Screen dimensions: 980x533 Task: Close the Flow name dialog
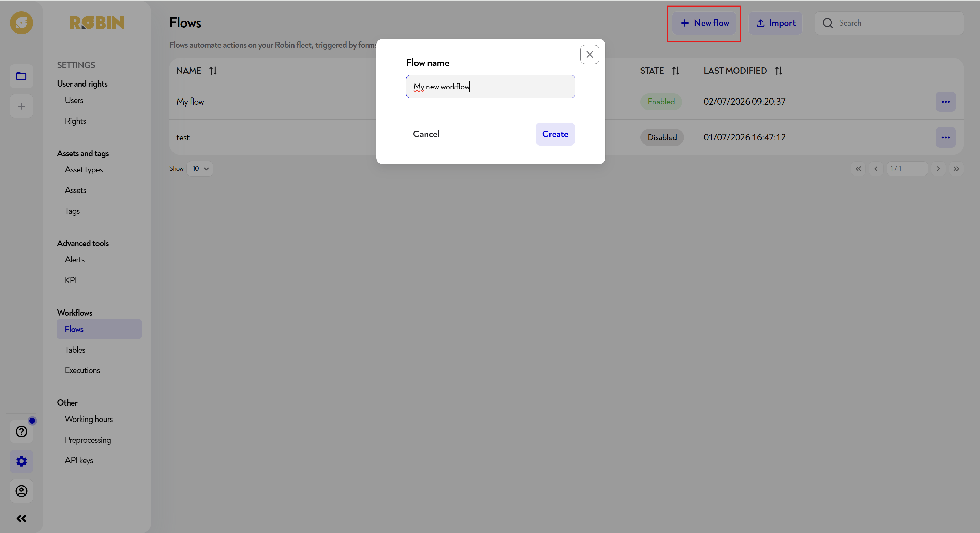(589, 55)
